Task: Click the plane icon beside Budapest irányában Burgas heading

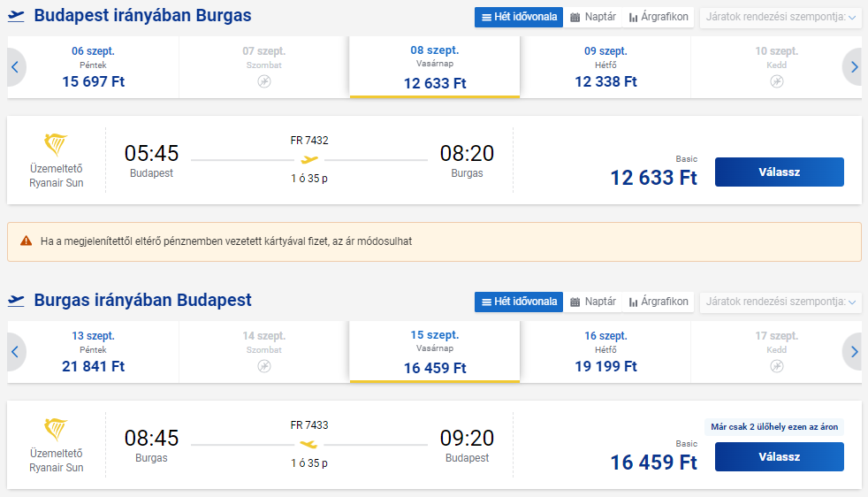Action: point(16,16)
